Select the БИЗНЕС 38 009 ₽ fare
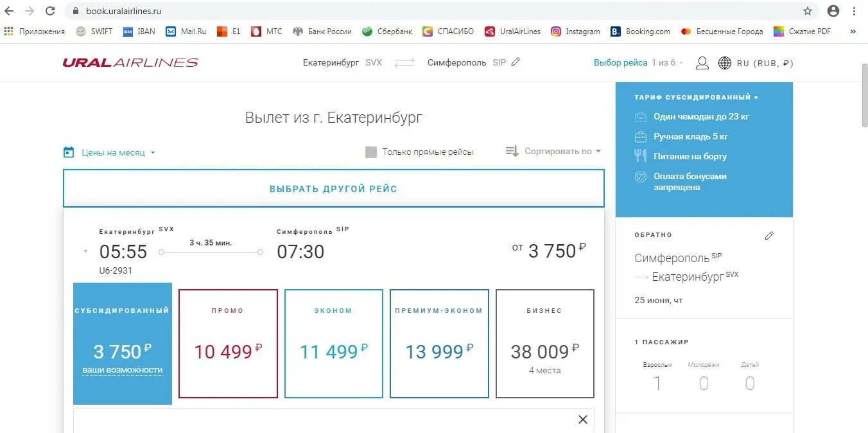 (545, 344)
